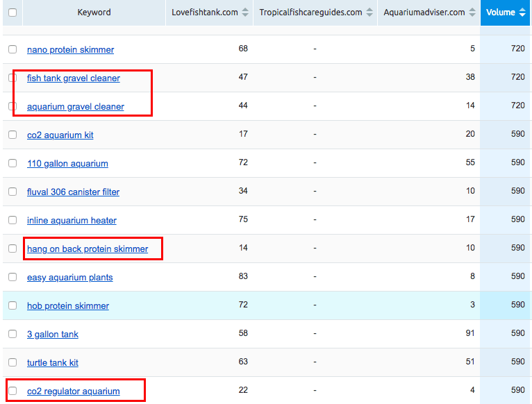Check the box for hob protein skimmer
The width and height of the screenshot is (532, 404).
tap(13, 305)
